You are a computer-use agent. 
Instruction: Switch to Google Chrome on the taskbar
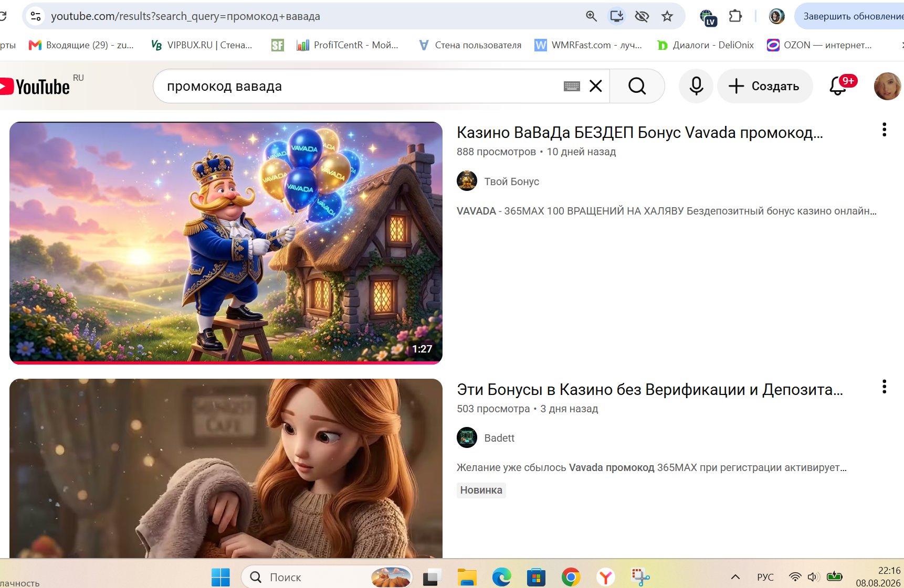pyautogui.click(x=571, y=578)
